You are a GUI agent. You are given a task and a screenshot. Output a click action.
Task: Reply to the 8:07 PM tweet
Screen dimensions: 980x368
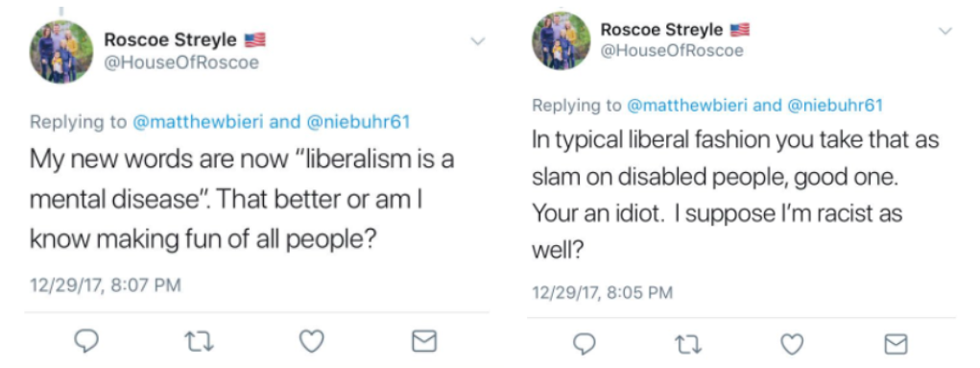(x=86, y=341)
